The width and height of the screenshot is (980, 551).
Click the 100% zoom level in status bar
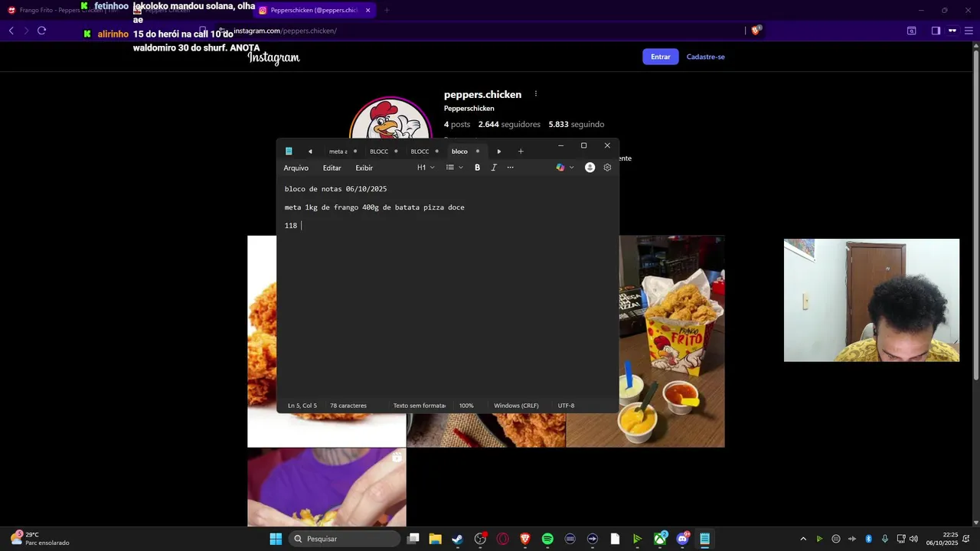point(466,406)
